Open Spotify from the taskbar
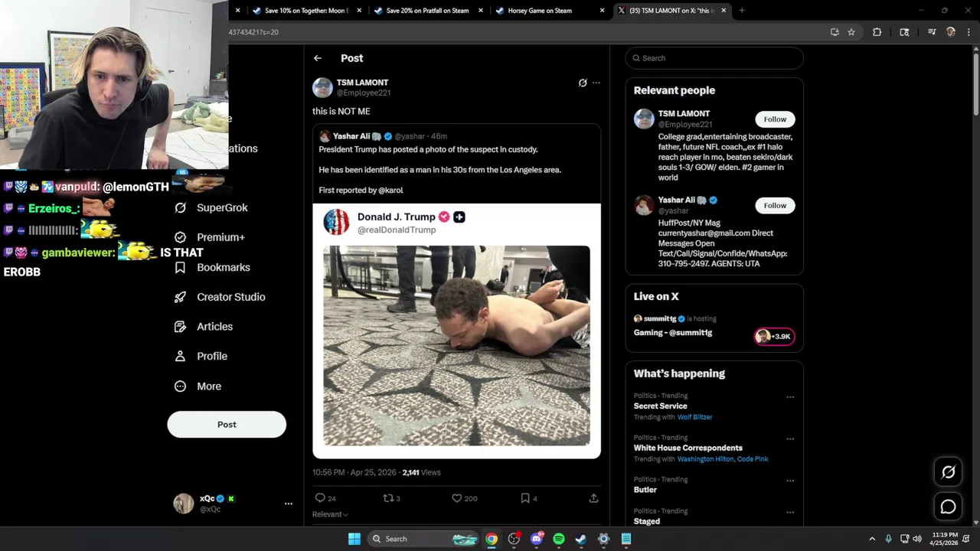980x551 pixels. [559, 539]
